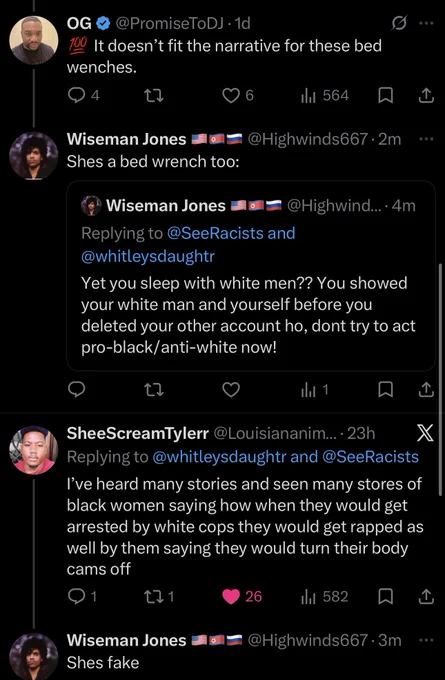Image resolution: width=445 pixels, height=680 pixels.
Task: Bookmark OG's post
Action: coord(385,95)
